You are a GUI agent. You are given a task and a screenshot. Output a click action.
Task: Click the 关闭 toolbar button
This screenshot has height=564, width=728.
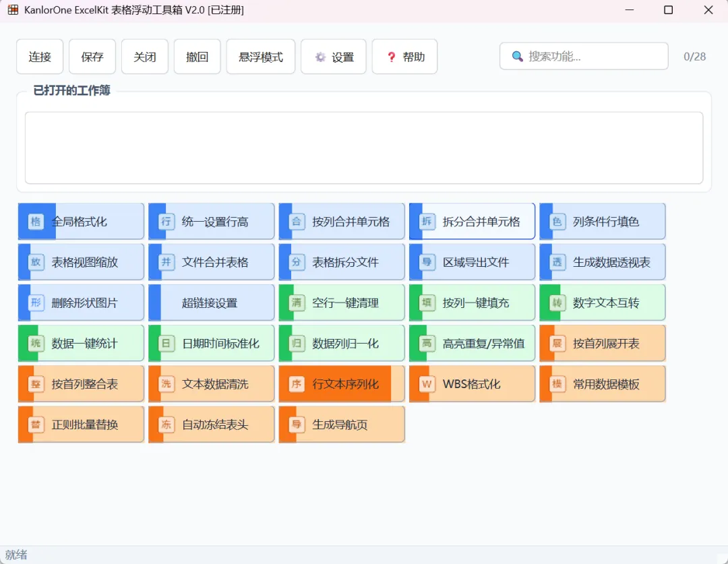pyautogui.click(x=145, y=57)
